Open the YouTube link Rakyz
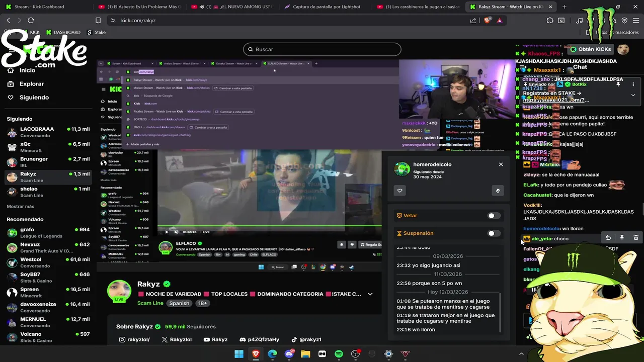 (215, 339)
